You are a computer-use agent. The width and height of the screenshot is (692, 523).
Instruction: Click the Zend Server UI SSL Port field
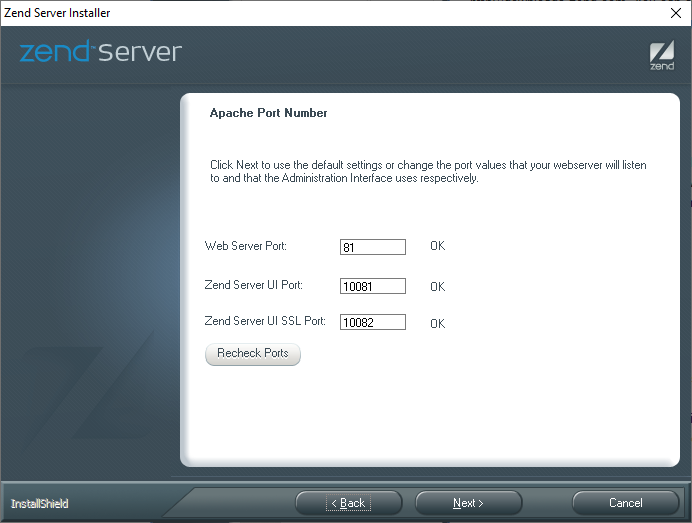click(x=372, y=322)
